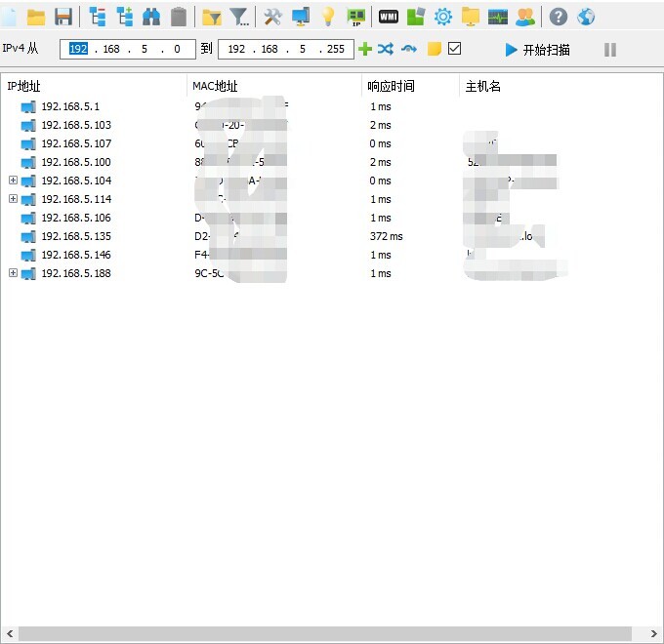Viewport: 664px width, 644px height.
Task: Open file with the yellow folder icon
Action: pyautogui.click(x=36, y=17)
